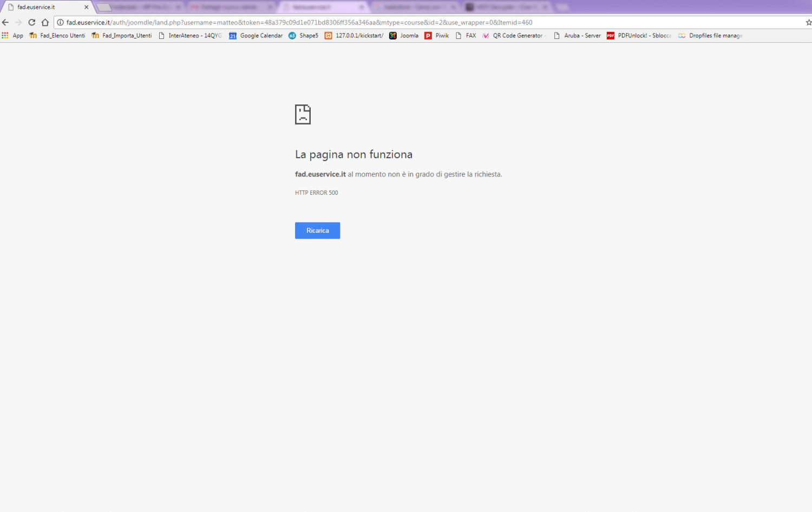Go to the home page icon
This screenshot has width=812, height=512.
coord(45,22)
